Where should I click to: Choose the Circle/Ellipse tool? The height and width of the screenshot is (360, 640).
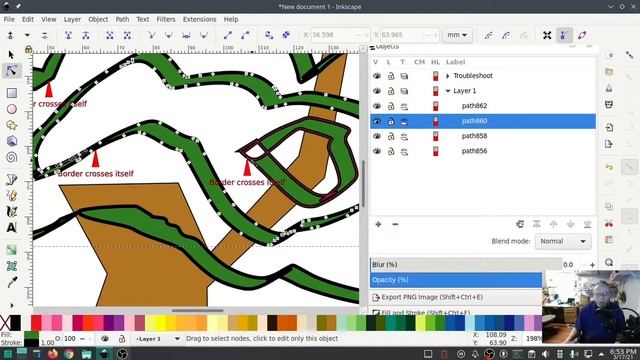point(11,109)
